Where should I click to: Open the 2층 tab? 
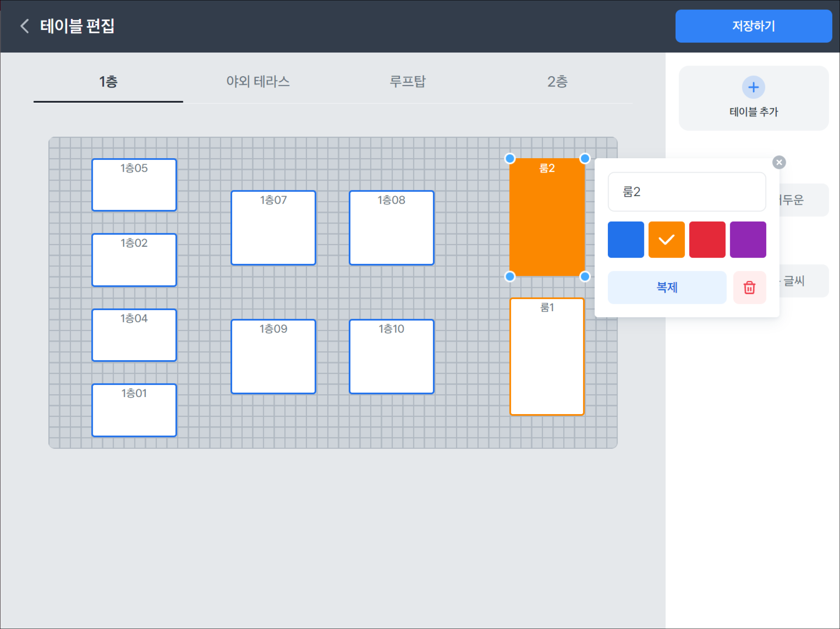557,82
